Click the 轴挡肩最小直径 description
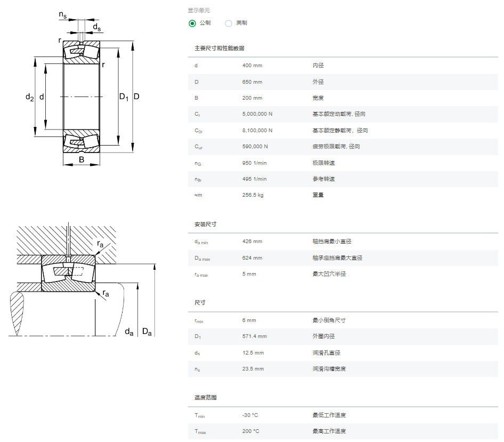 pos(332,242)
